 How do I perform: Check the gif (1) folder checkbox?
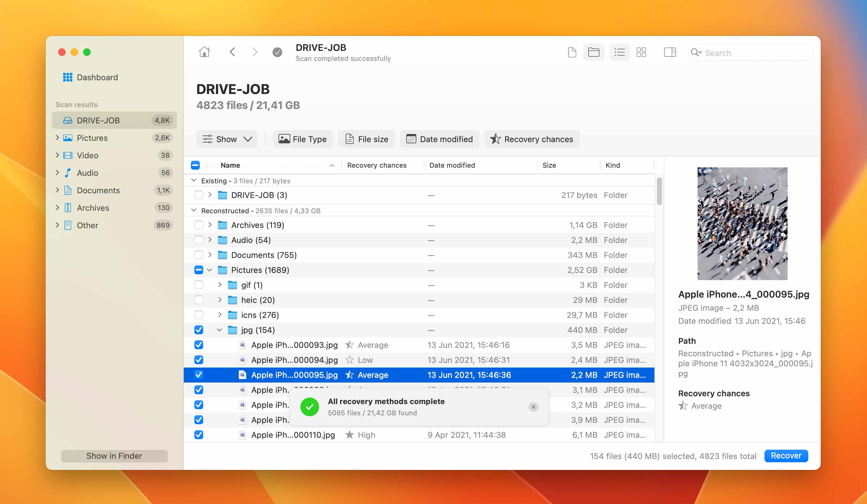pos(198,285)
